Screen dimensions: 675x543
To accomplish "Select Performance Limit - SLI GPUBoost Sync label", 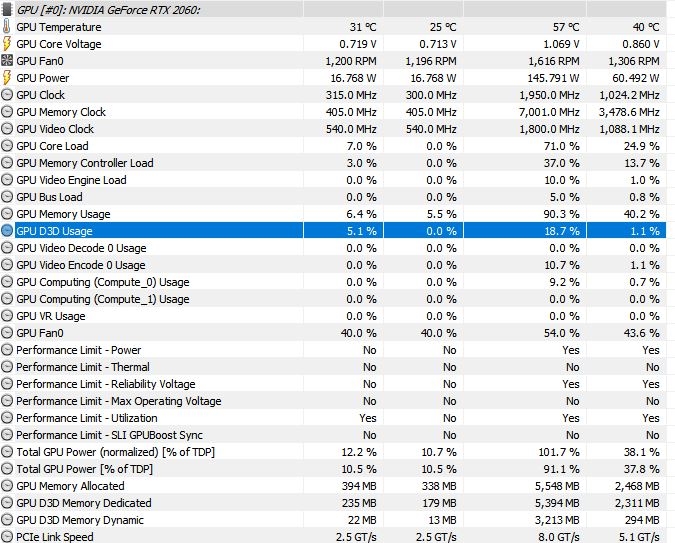I will pyautogui.click(x=109, y=435).
